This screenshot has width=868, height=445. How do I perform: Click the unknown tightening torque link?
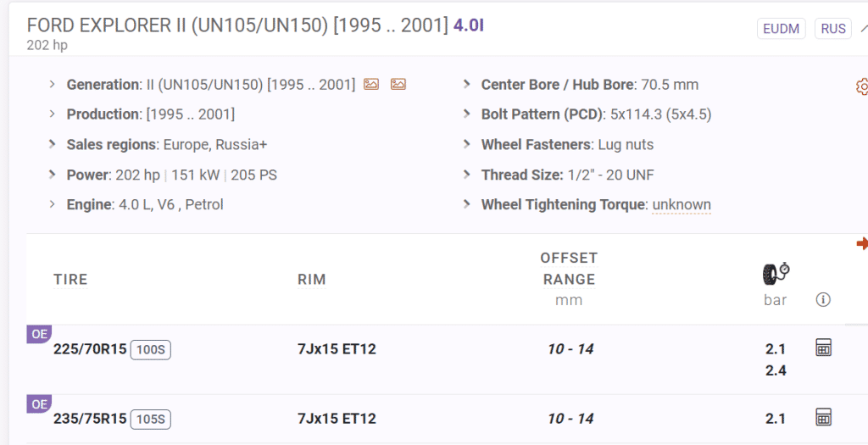click(682, 204)
